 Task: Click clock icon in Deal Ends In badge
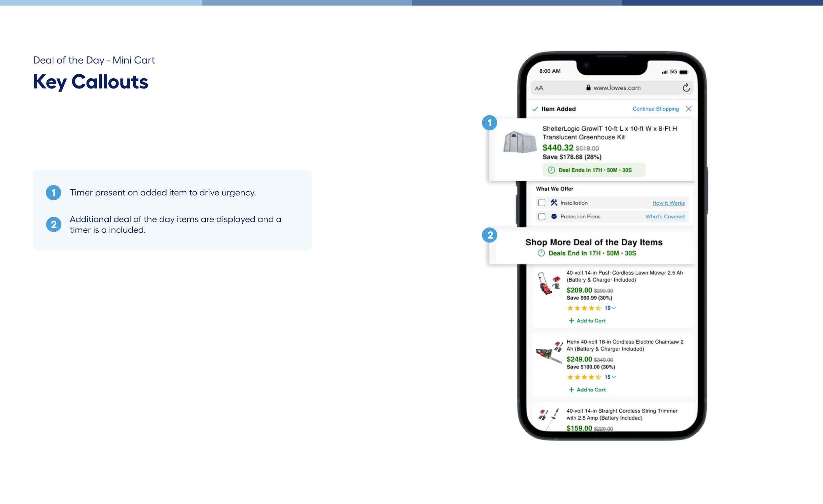pyautogui.click(x=551, y=170)
